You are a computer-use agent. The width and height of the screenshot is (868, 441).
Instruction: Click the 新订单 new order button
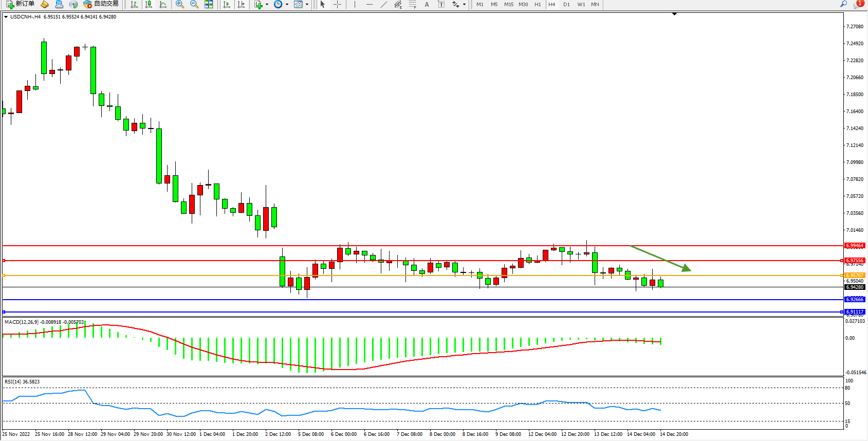21,4
